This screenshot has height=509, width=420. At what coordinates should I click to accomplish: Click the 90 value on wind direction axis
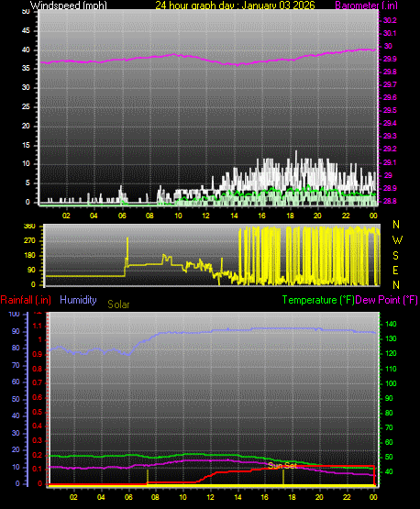click(x=31, y=270)
